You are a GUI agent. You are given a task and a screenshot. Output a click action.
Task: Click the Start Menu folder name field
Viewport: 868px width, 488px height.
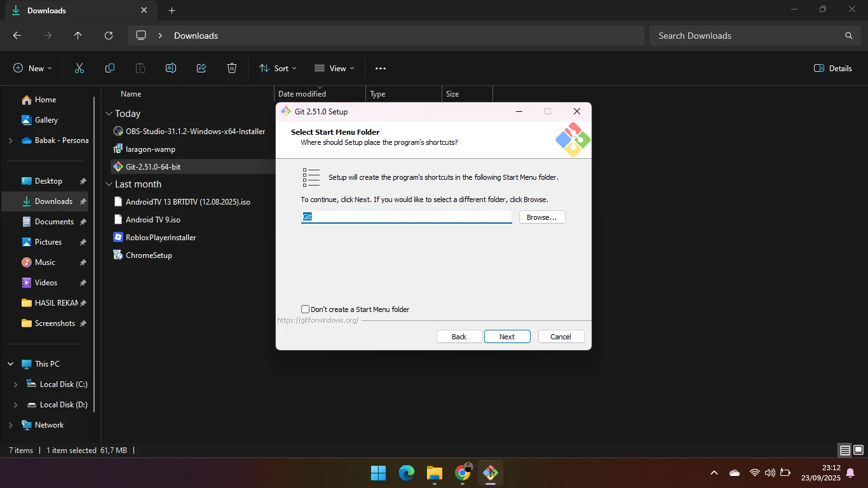pos(406,217)
